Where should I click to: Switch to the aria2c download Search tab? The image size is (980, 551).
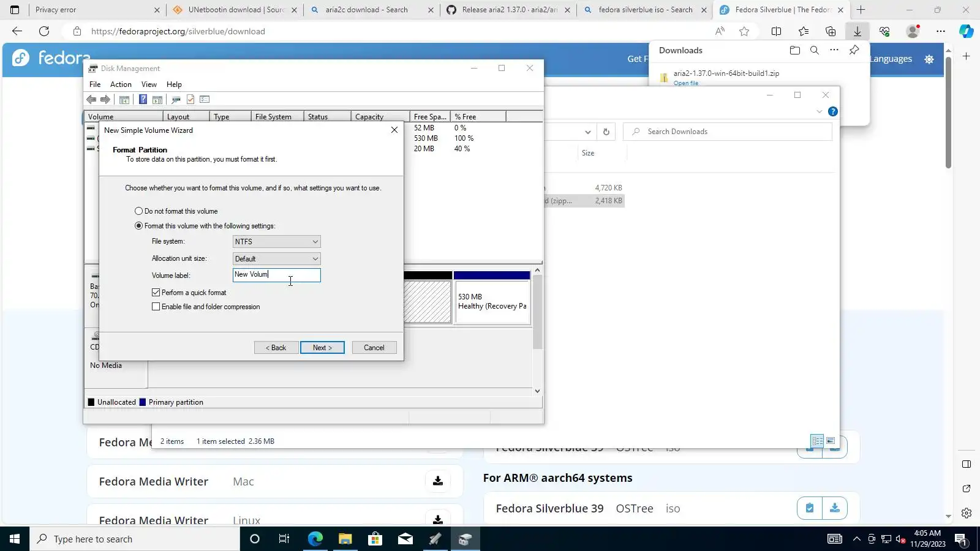[371, 10]
